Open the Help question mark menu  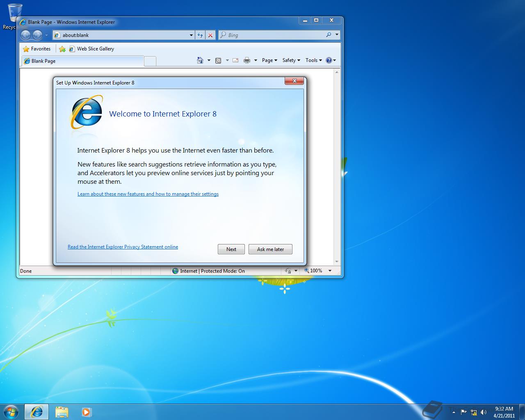(x=331, y=60)
